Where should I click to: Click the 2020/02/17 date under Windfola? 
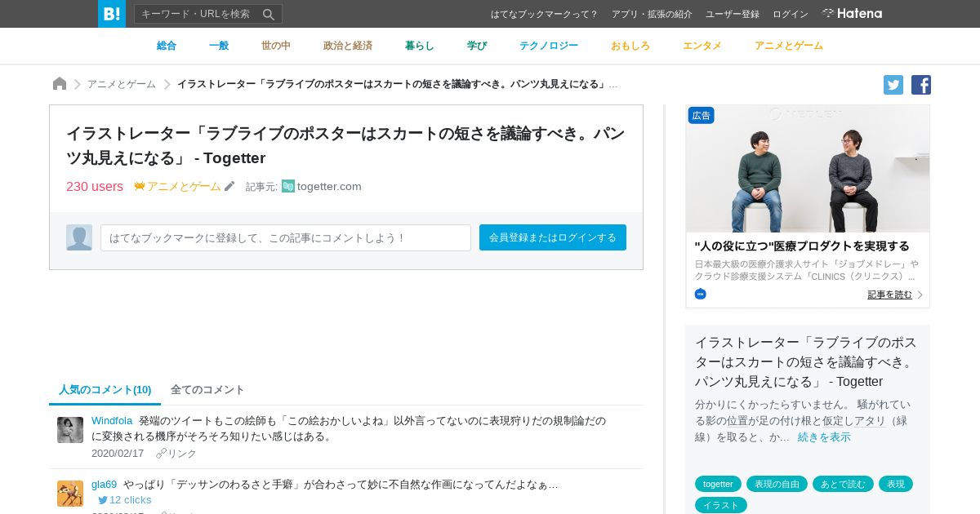point(118,454)
